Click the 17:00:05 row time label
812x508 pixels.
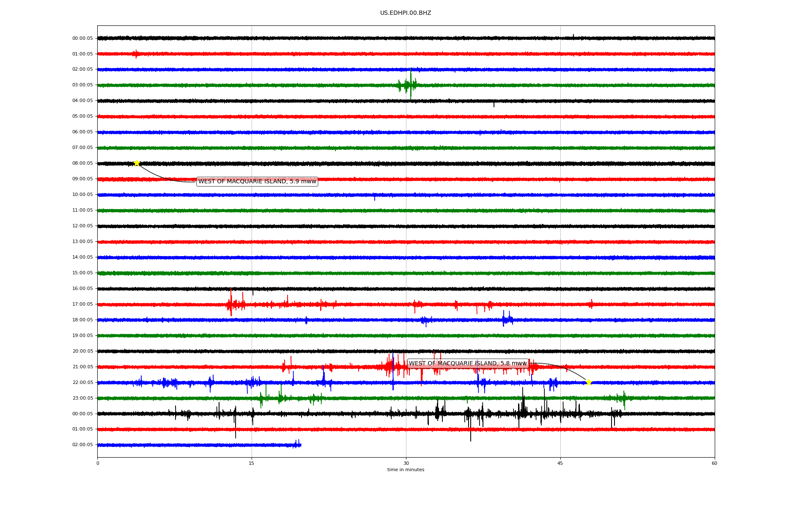click(82, 304)
